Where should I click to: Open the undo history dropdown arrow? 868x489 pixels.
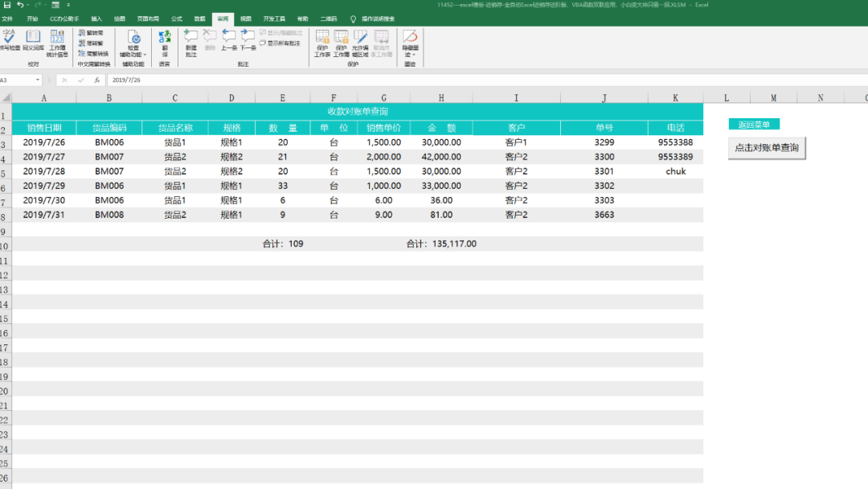coord(27,5)
